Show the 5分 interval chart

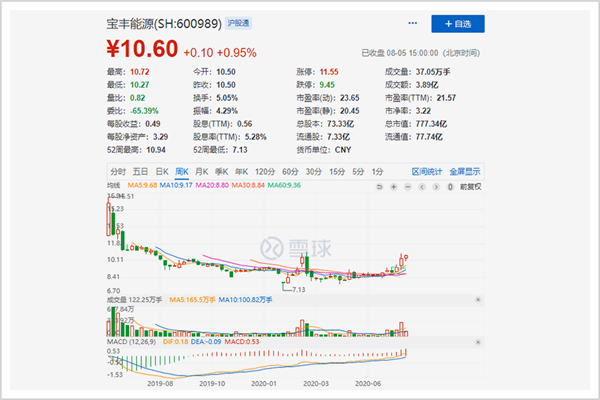click(358, 171)
